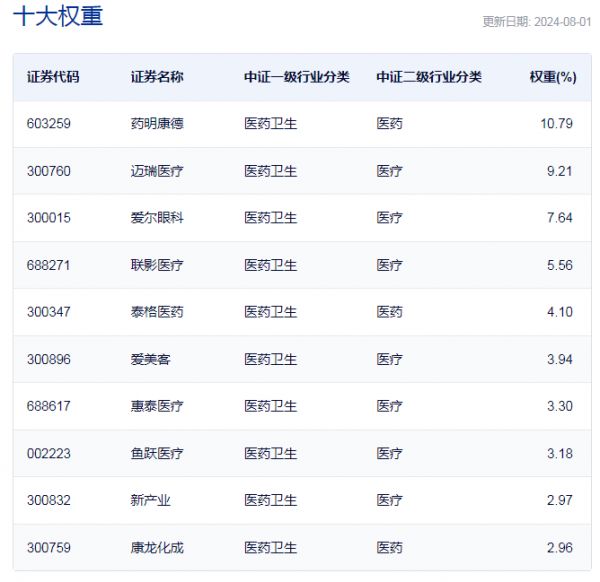
Task: Click weight value 2.96
Action: [559, 548]
